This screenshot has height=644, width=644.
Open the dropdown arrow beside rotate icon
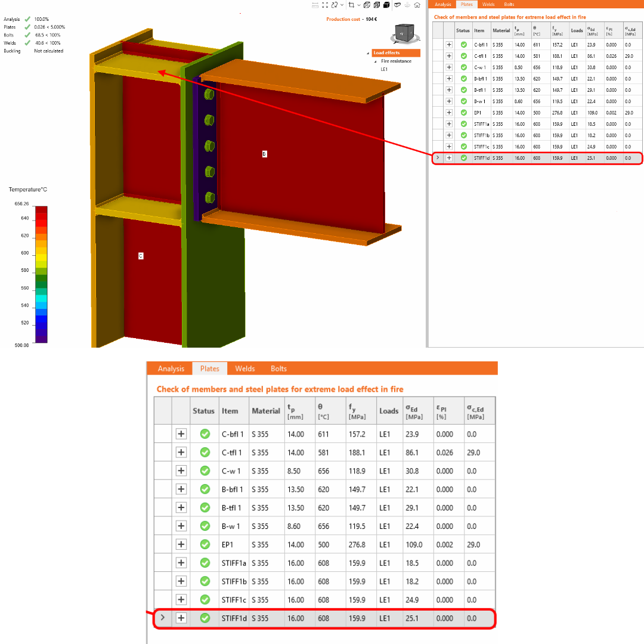coord(342,5)
